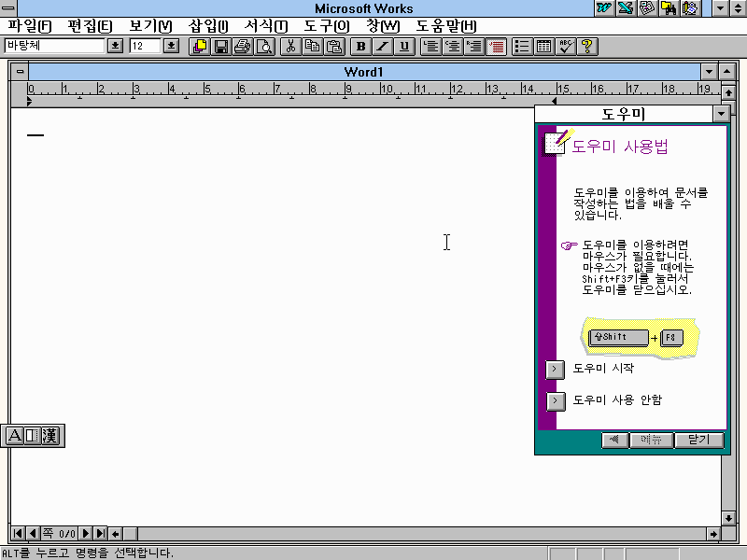Click the Copy icon in toolbar

pos(313,46)
